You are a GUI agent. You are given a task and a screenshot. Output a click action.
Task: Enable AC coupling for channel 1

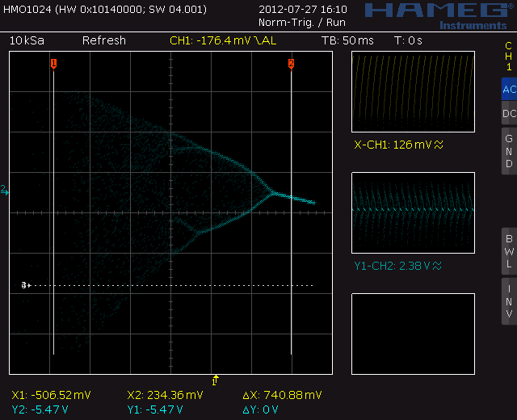[509, 90]
